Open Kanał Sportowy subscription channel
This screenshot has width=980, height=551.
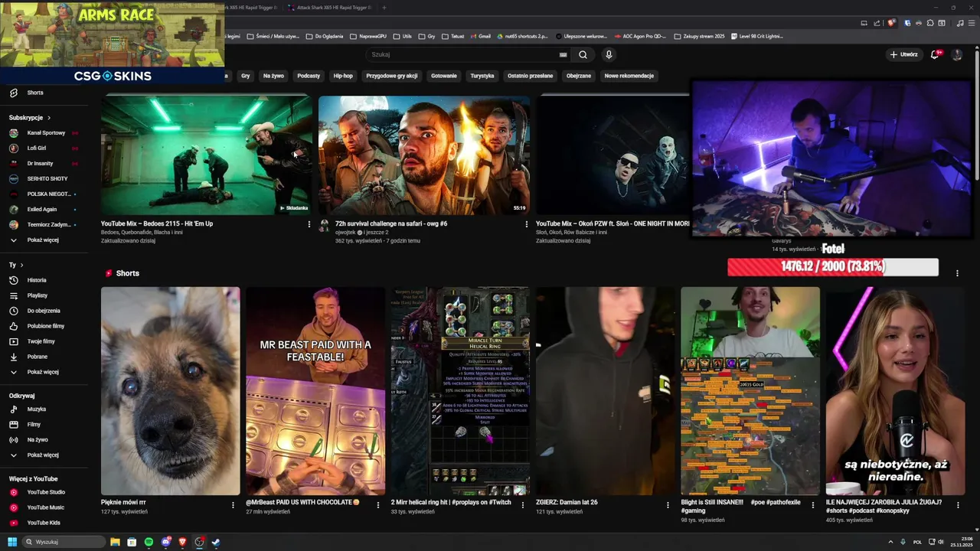(46, 132)
